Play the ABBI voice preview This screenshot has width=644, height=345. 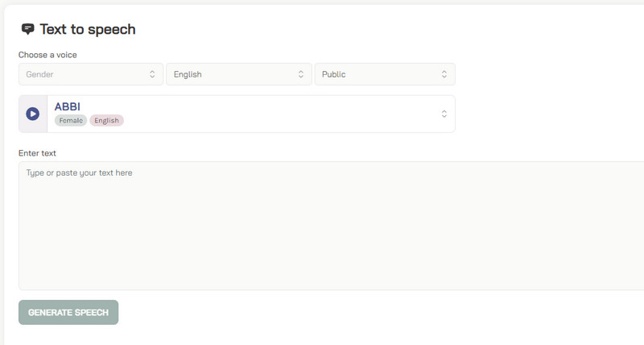(x=32, y=114)
